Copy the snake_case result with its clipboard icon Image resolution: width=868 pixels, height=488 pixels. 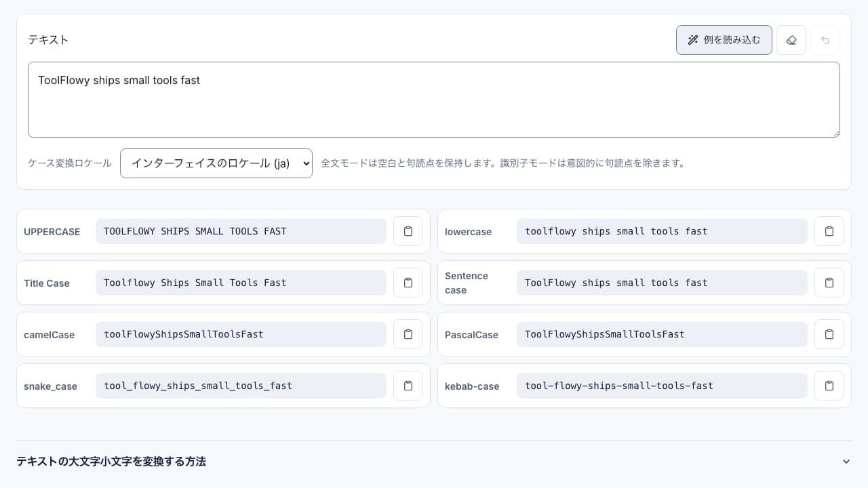(x=408, y=386)
